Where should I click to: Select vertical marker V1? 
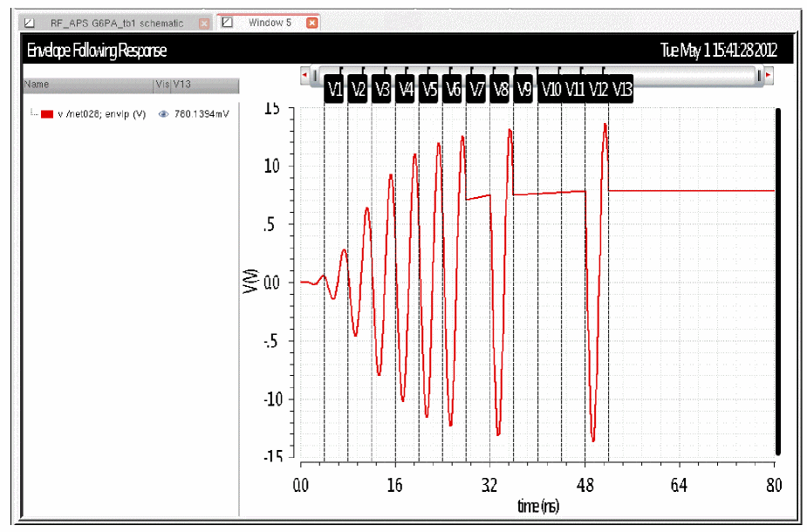pyautogui.click(x=334, y=90)
